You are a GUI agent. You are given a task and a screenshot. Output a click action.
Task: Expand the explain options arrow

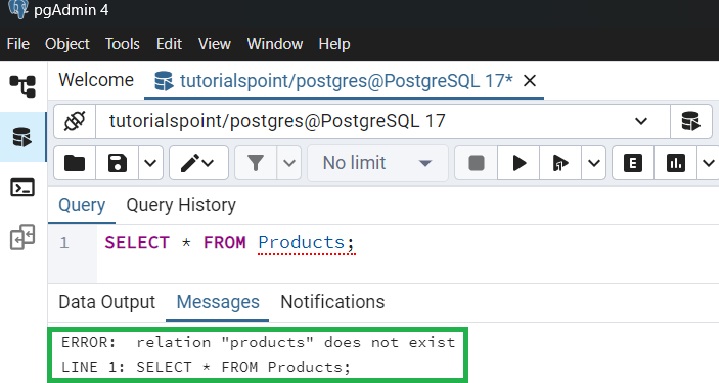(708, 163)
